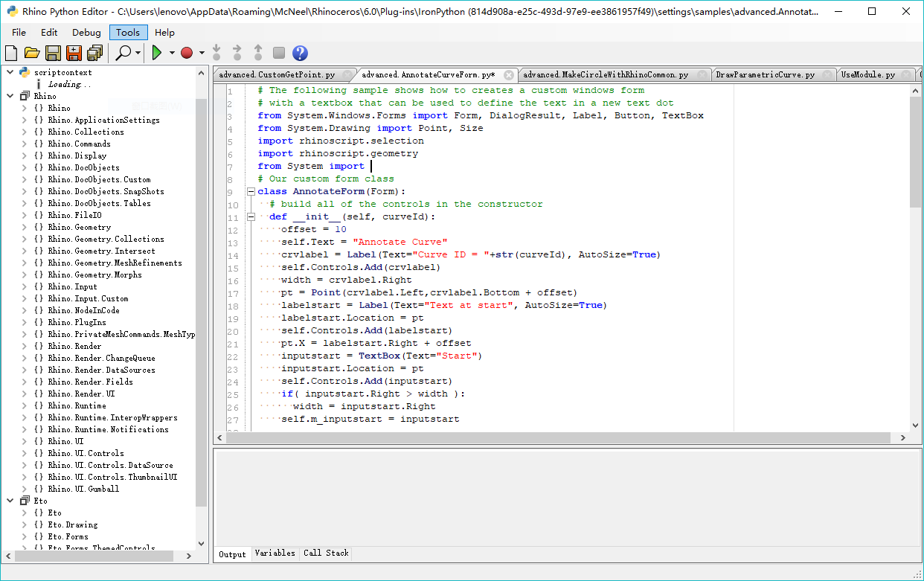
Task: Open the Debug menu
Action: click(86, 32)
